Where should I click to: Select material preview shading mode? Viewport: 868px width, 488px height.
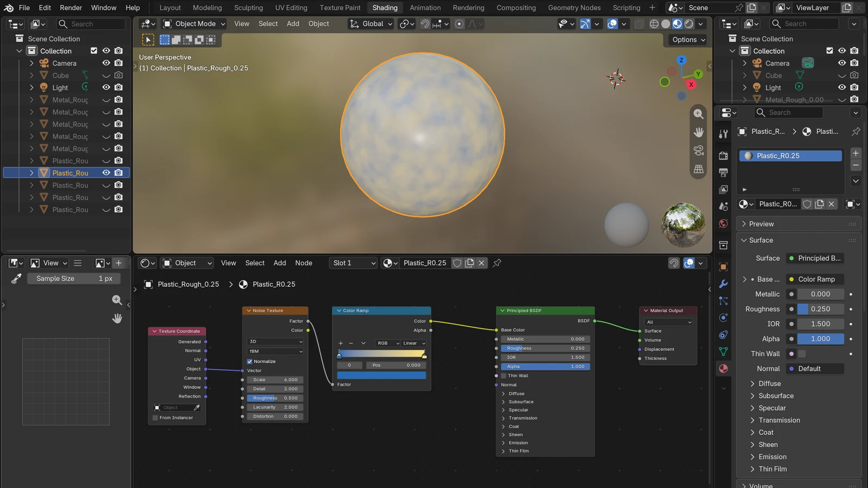[x=678, y=24]
